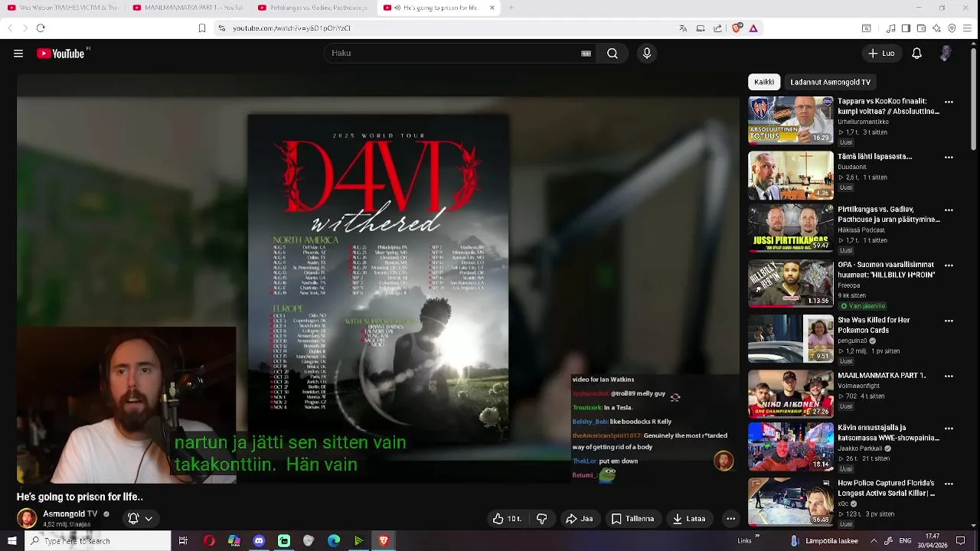The height and width of the screenshot is (551, 980).
Task: Open options for OPA HILLBILLY H*ROIN video
Action: pyautogui.click(x=949, y=266)
